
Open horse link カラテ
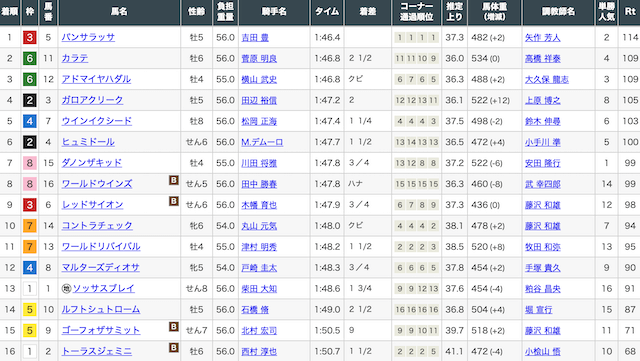point(75,58)
